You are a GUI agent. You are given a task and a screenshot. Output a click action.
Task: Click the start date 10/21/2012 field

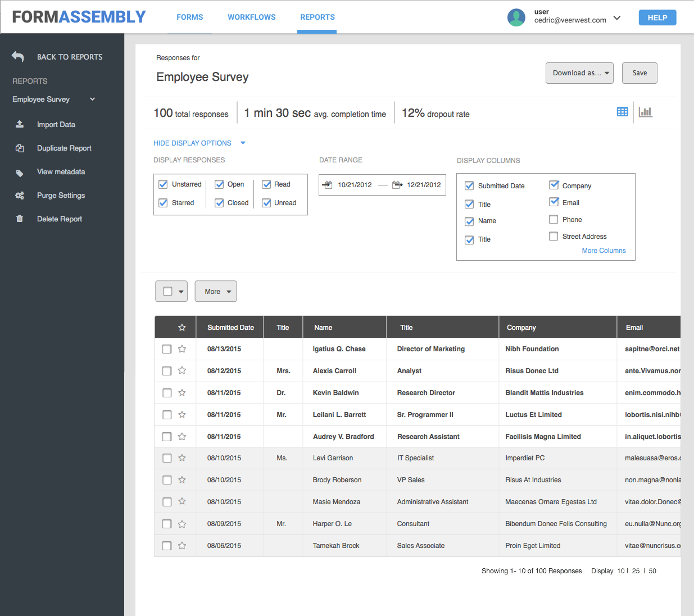[x=355, y=185]
